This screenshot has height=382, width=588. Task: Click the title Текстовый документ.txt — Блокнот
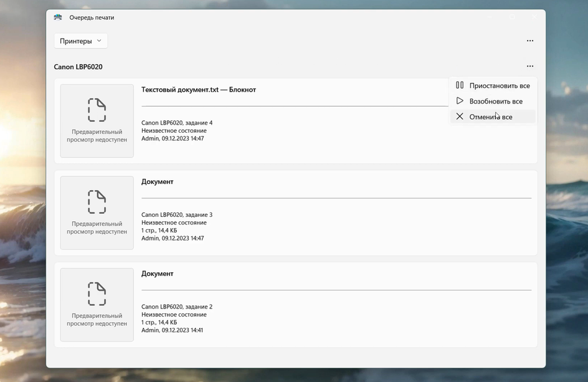coord(198,90)
